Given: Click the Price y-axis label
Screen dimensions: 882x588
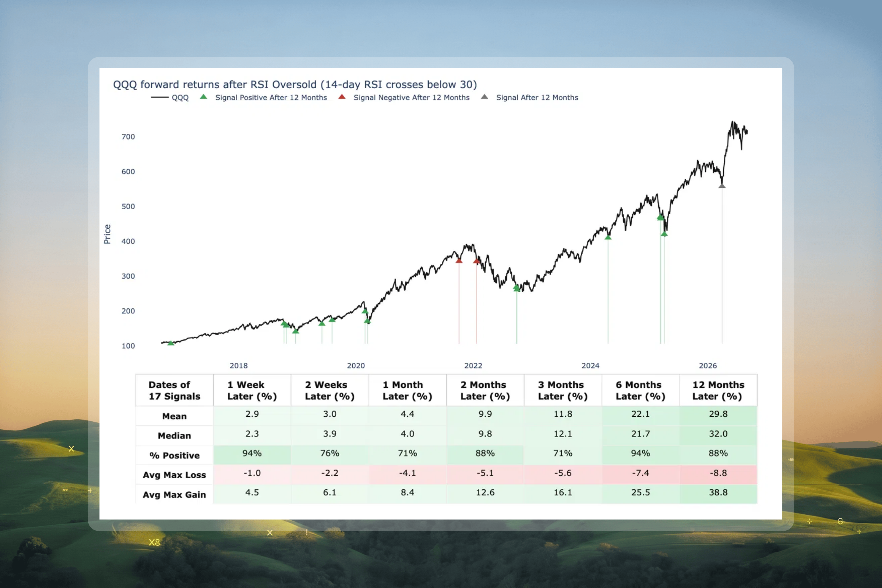Looking at the screenshot, I should coord(107,234).
